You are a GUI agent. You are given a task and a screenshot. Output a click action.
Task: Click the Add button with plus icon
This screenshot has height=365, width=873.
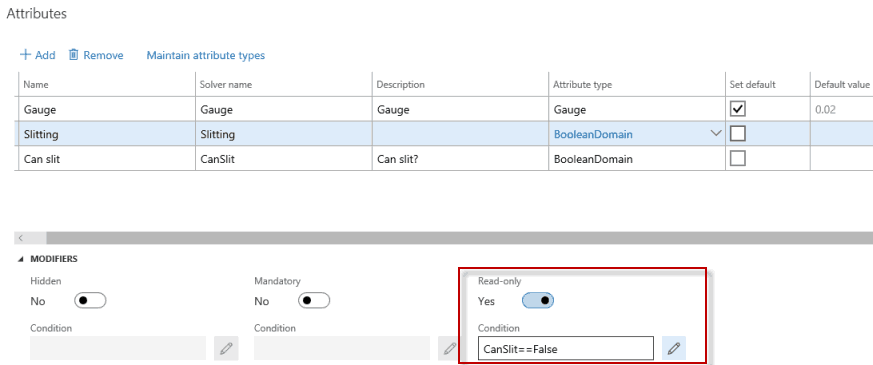pyautogui.click(x=37, y=55)
